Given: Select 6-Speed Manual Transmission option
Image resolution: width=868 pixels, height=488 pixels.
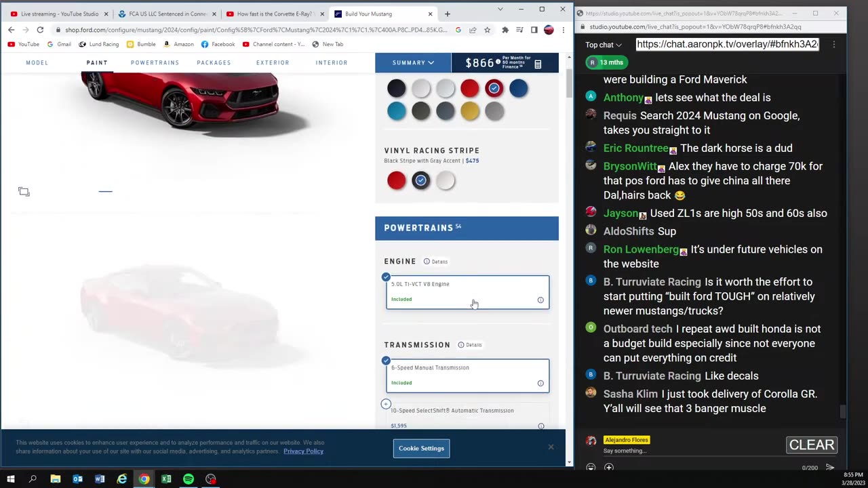Looking at the screenshot, I should click(x=468, y=375).
